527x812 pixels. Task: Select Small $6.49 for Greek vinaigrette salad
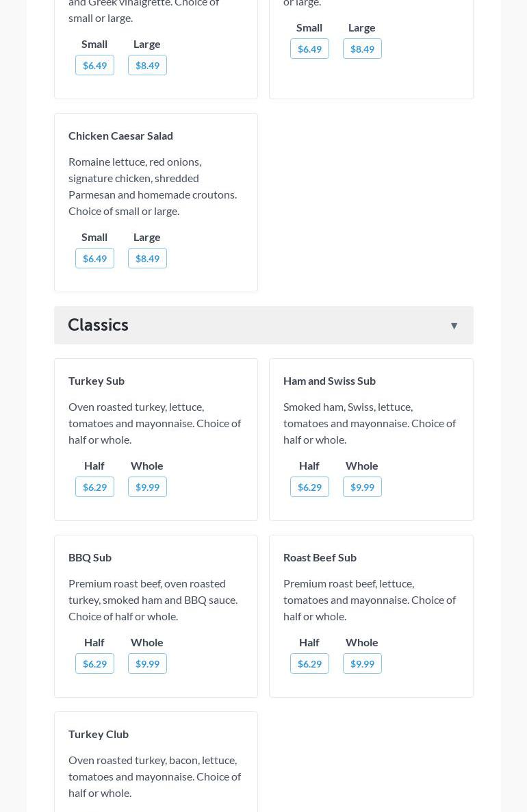(94, 65)
